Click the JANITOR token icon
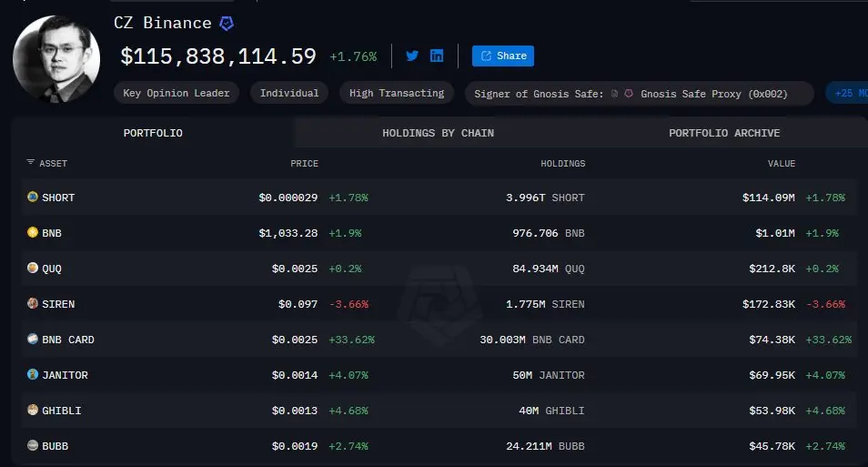Screen dimensions: 868x467 [33, 374]
